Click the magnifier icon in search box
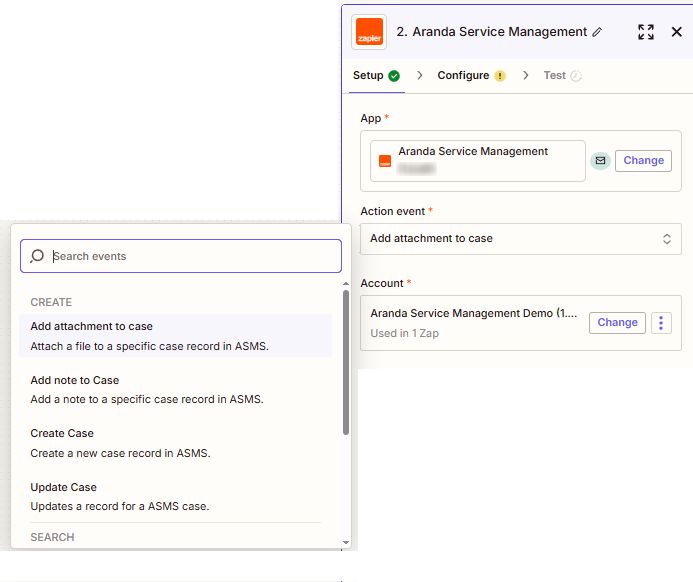Image resolution: width=693 pixels, height=582 pixels. tap(37, 256)
